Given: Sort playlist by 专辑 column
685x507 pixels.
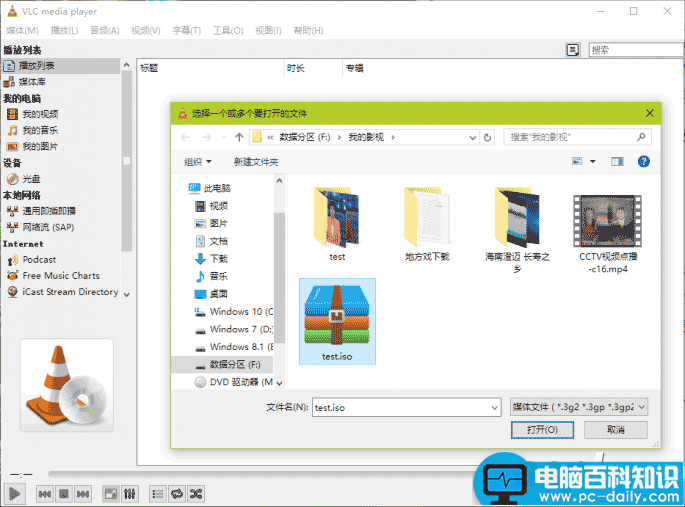Looking at the screenshot, I should (355, 68).
